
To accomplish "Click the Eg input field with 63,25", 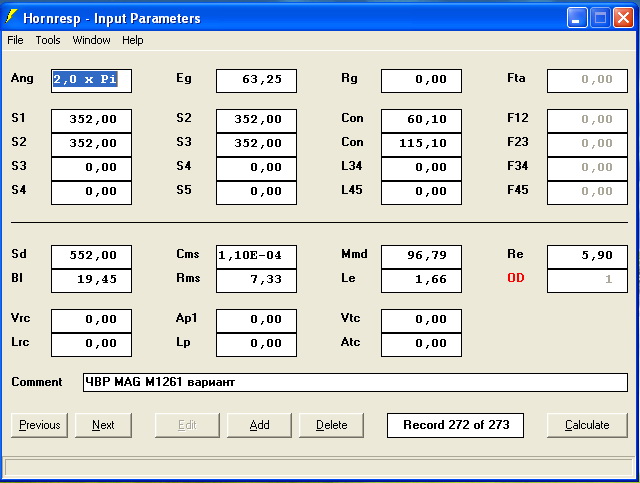I will (256, 80).
